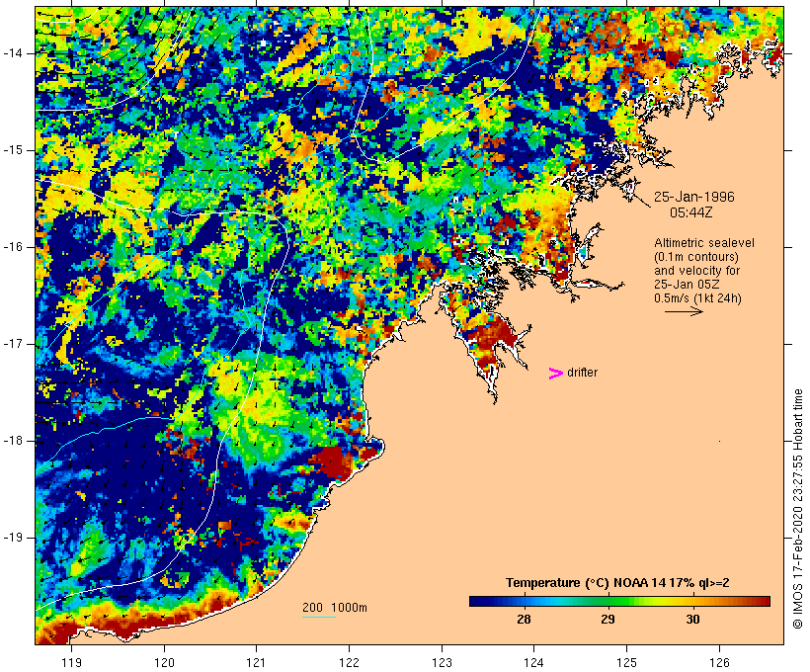Click the 'drifter' legend label
This screenshot has width=810, height=672.
click(582, 373)
